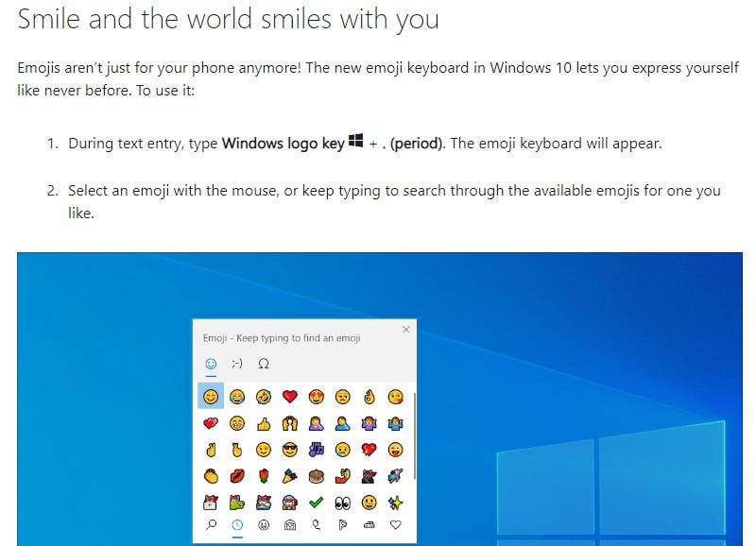
Task: Insert the grinning teeth face emoji
Action: click(237, 423)
